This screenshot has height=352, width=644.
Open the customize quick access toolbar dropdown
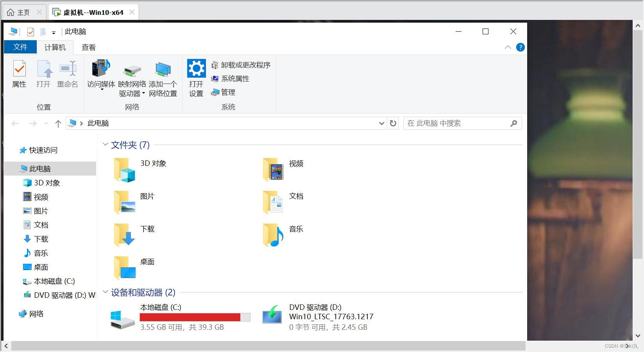tap(54, 32)
